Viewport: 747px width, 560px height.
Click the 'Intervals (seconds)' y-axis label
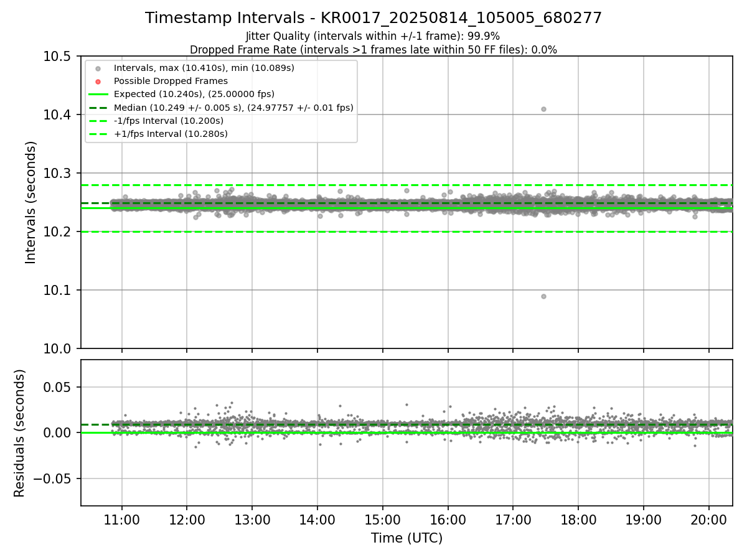(31, 202)
